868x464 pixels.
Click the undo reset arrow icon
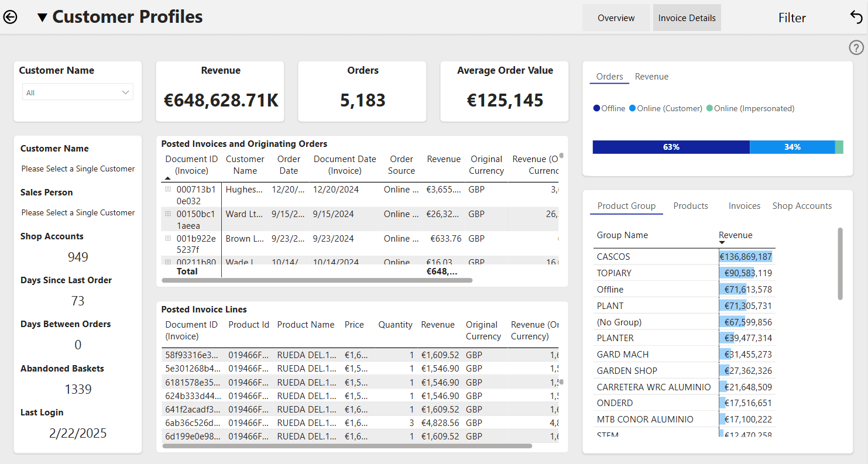[856, 17]
